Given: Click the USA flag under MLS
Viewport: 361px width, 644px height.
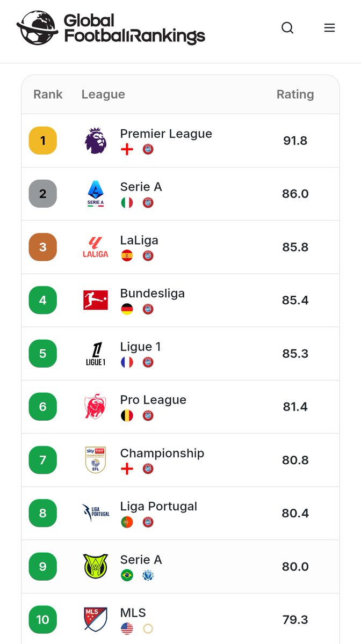Looking at the screenshot, I should (x=127, y=628).
